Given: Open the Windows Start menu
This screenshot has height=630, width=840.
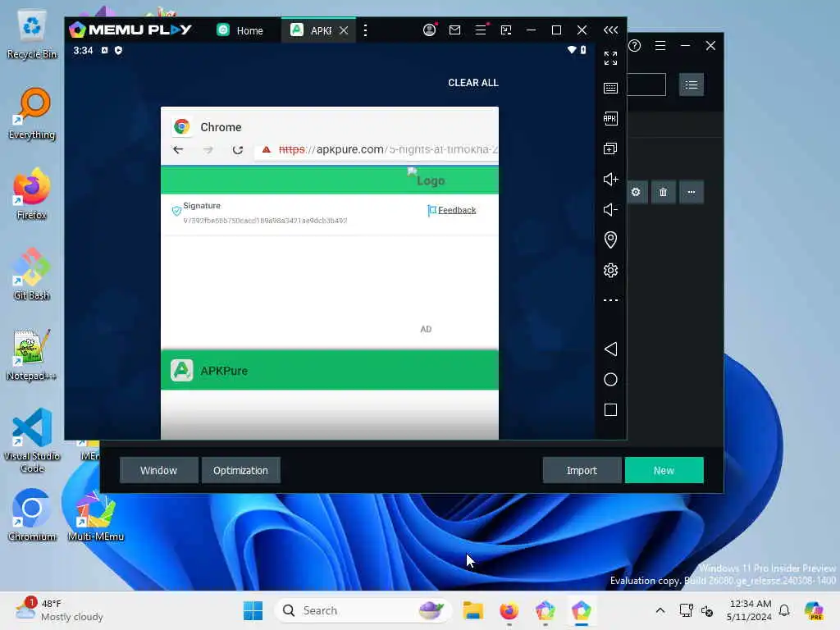Looking at the screenshot, I should [x=253, y=610].
